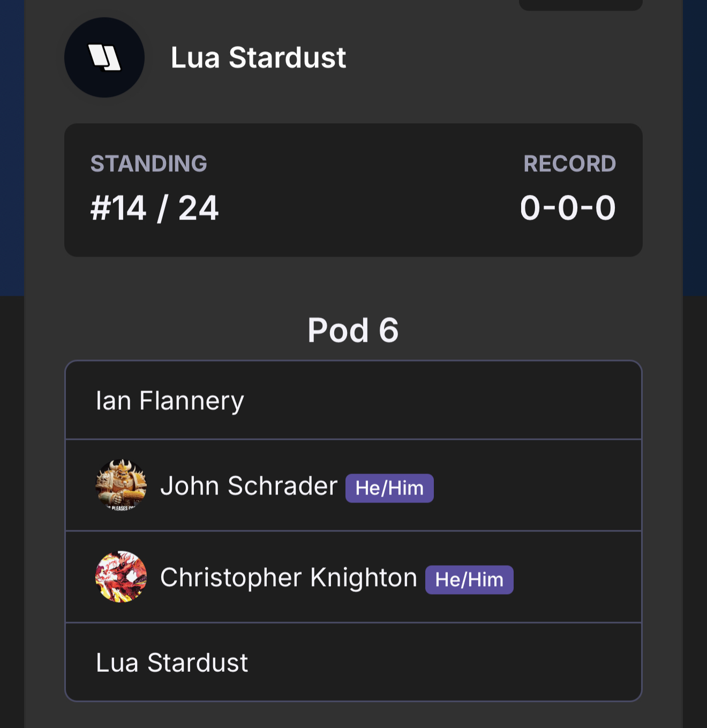
Task: Select Lua Stardust in the Pod 6 list
Action: [x=172, y=663]
